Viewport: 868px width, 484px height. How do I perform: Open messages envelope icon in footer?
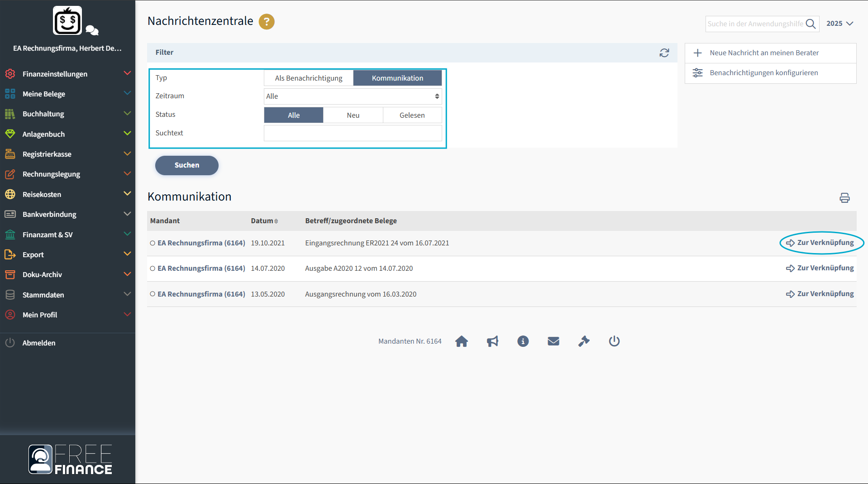point(553,341)
